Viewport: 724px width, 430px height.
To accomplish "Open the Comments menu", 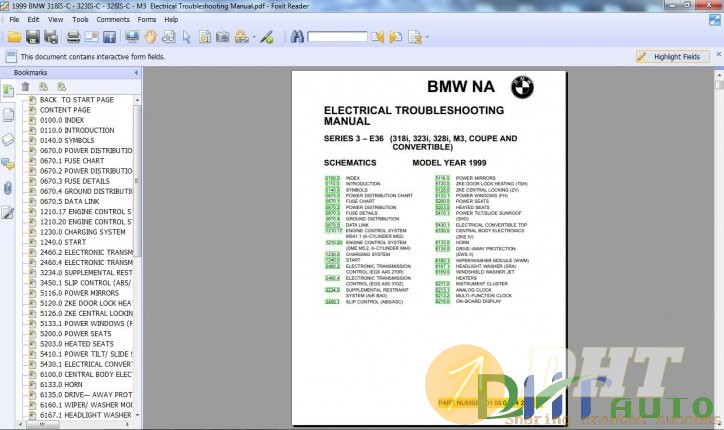I will pyautogui.click(x=113, y=19).
